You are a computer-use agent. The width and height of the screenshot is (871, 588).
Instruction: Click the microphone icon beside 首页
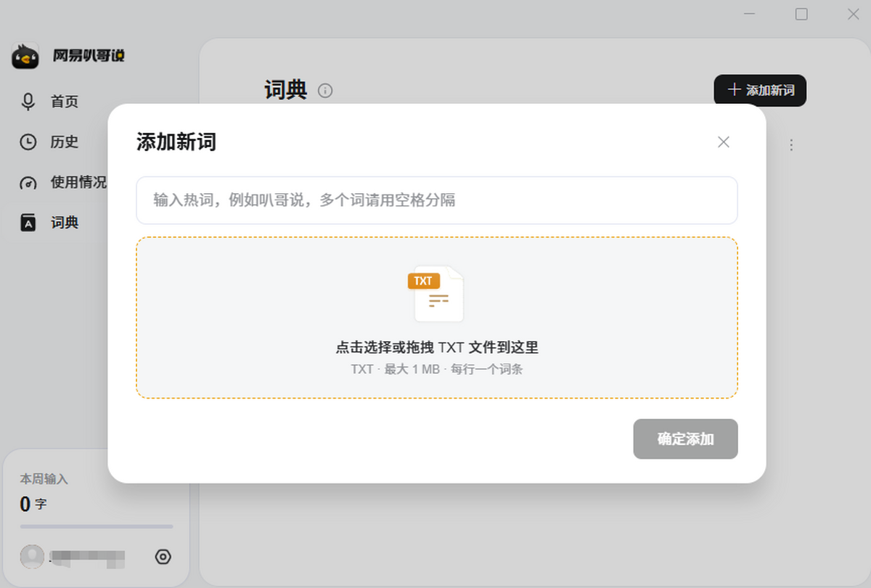(x=28, y=102)
